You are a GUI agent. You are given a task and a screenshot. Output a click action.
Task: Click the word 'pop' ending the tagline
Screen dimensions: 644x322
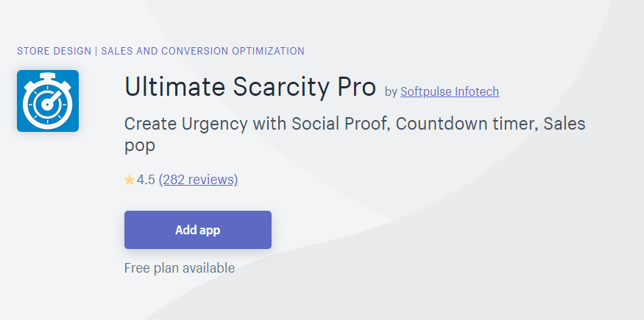point(140,147)
